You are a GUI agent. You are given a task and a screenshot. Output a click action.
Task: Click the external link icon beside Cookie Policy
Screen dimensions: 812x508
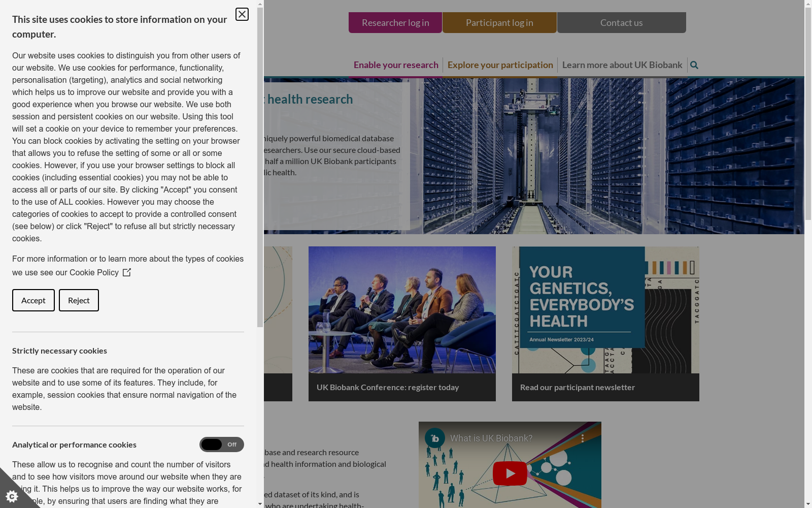[x=127, y=272]
